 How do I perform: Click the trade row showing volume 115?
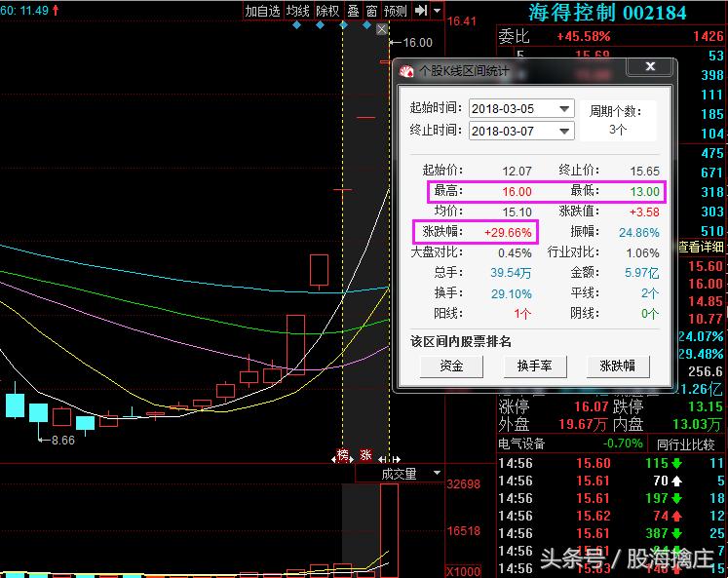[611, 463]
